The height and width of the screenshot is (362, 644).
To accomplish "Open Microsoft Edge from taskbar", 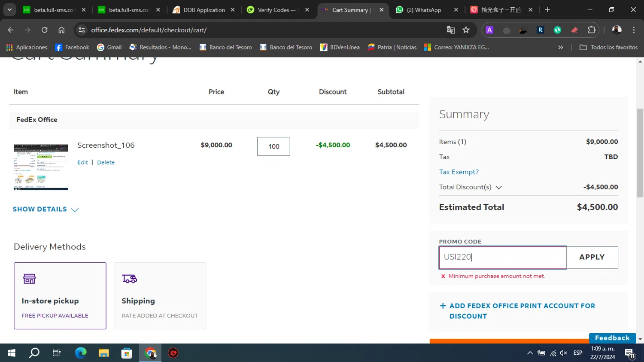I will click(80, 353).
